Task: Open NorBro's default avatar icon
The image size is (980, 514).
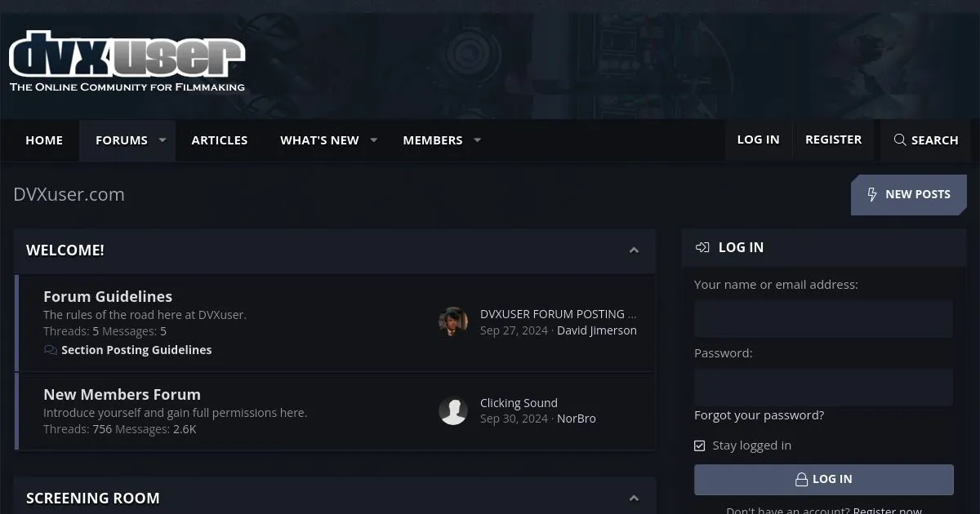Action: pyautogui.click(x=453, y=410)
